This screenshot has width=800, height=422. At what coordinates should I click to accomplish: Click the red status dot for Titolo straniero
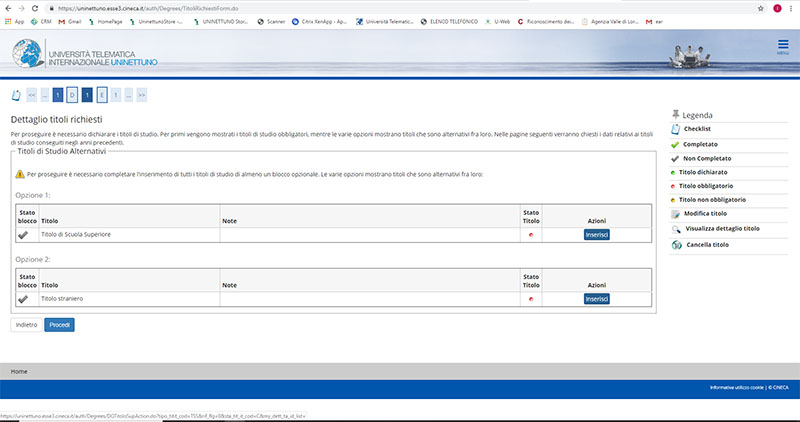(x=529, y=299)
